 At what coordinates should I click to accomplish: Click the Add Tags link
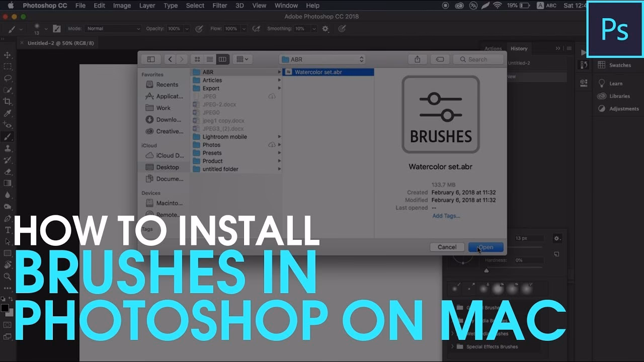(446, 216)
